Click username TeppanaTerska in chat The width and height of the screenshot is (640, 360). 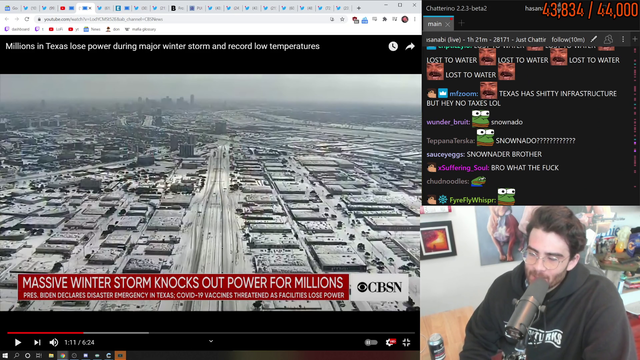pos(451,141)
